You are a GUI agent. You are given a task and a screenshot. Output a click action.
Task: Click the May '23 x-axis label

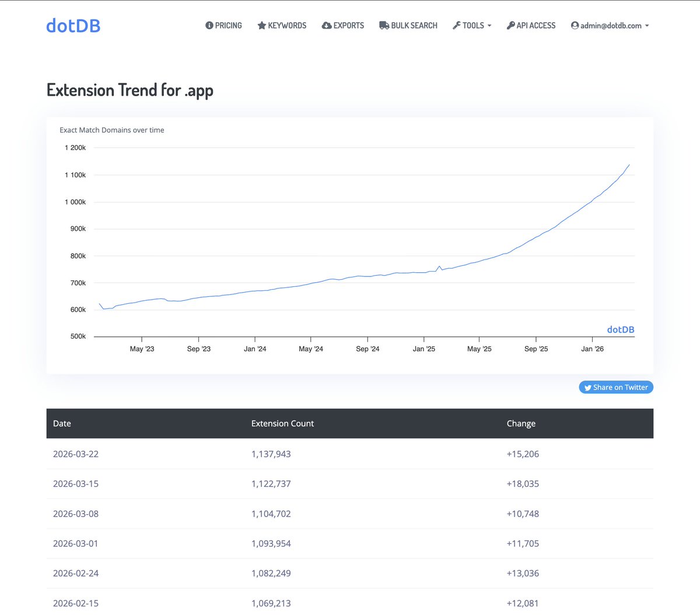pos(142,349)
